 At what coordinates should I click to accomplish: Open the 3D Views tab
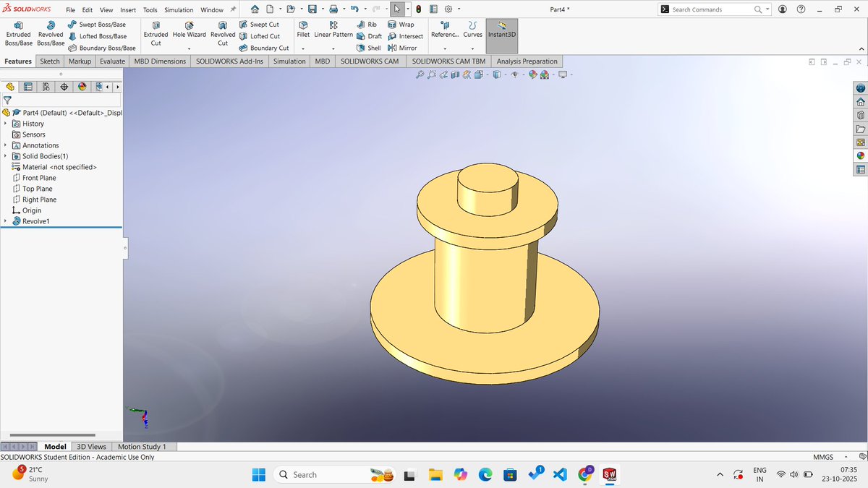pos(92,447)
